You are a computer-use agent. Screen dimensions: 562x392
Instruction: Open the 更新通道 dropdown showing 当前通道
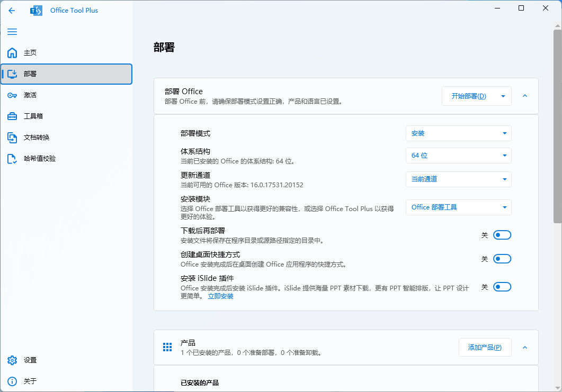tap(458, 179)
